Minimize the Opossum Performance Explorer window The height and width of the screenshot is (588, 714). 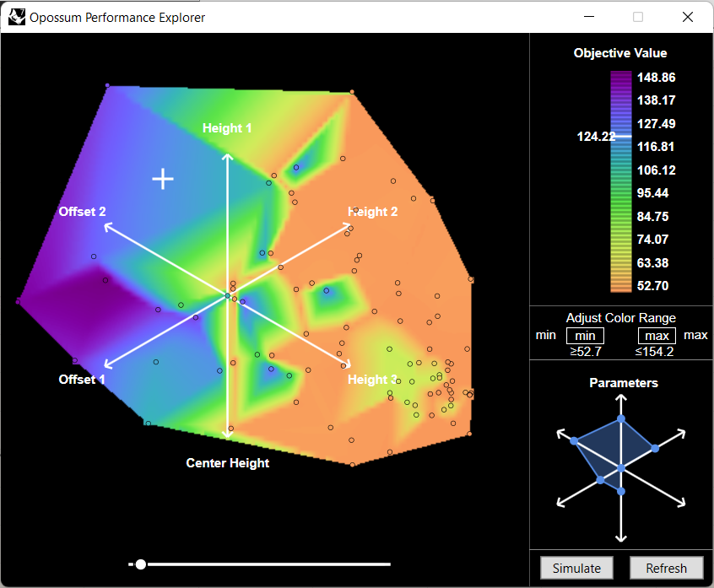(x=589, y=17)
